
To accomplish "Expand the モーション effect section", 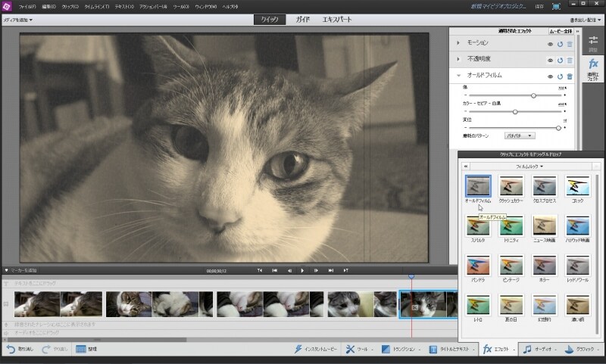I will pos(458,44).
